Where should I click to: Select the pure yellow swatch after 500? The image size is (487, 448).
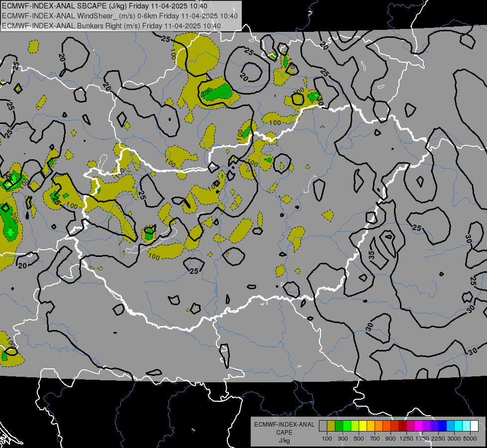click(363, 426)
